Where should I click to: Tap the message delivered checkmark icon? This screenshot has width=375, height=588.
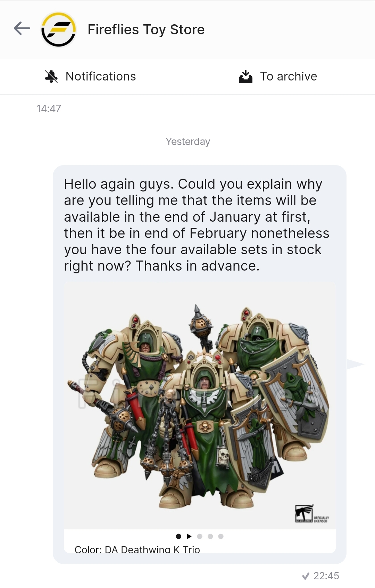(306, 576)
